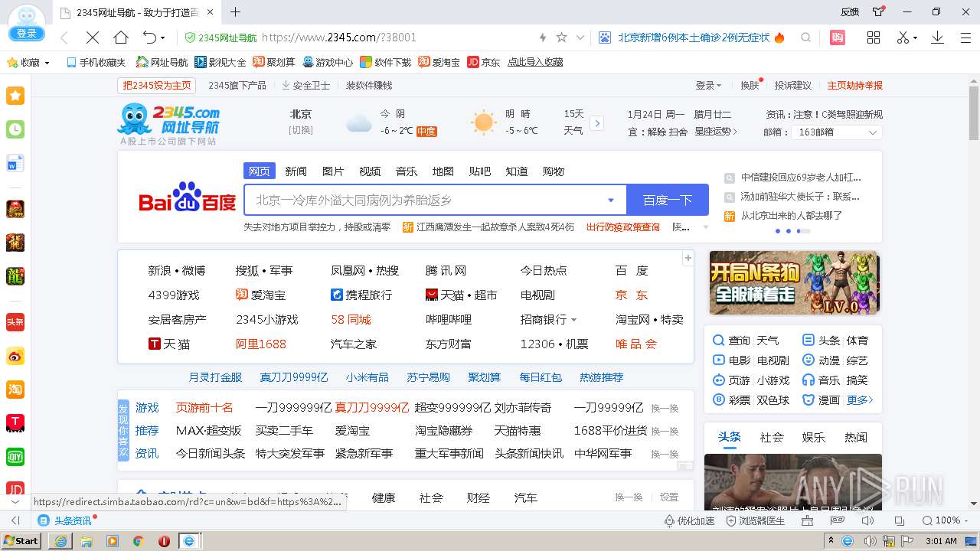Open 网址导航 bookmark in bookmarks bar
Screen dimensions: 980x551
162,63
